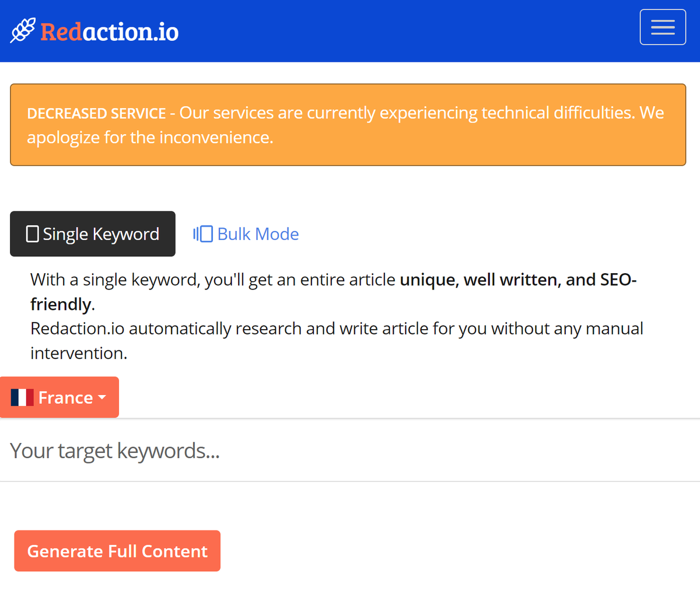Screen dimensions: 700x590
Task: Open the France country dropdown
Action: pos(60,397)
